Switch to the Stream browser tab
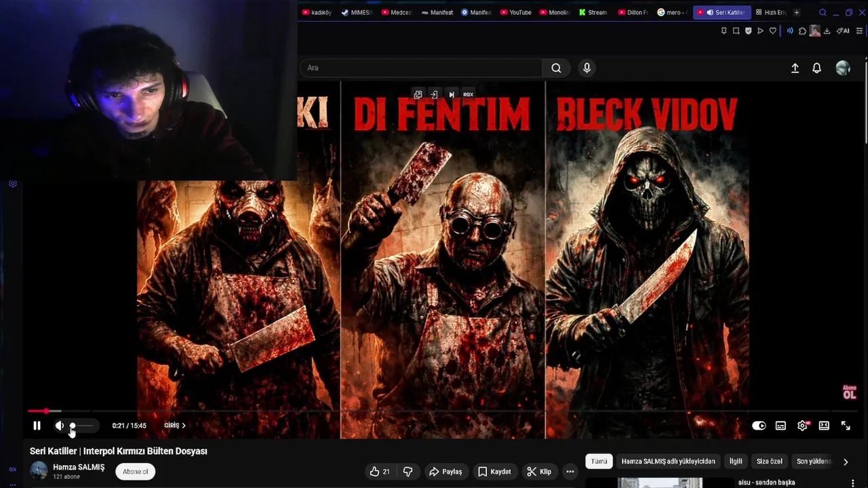This screenshot has width=868, height=488. pyautogui.click(x=593, y=12)
